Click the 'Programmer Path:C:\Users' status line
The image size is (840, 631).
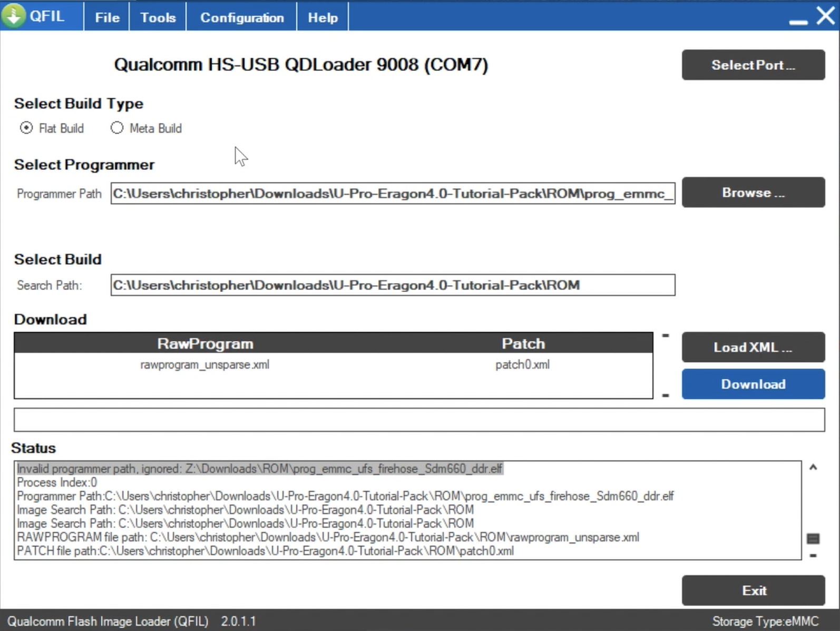(x=345, y=496)
